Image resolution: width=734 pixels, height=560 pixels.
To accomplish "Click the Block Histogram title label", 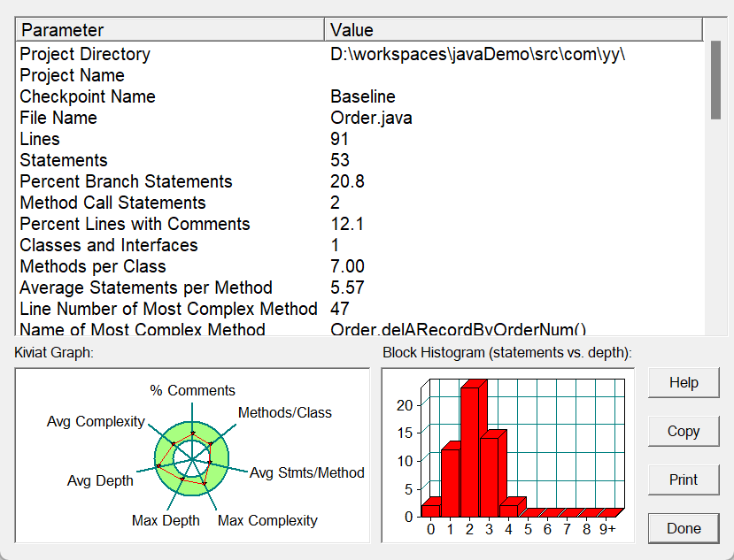I will click(507, 352).
